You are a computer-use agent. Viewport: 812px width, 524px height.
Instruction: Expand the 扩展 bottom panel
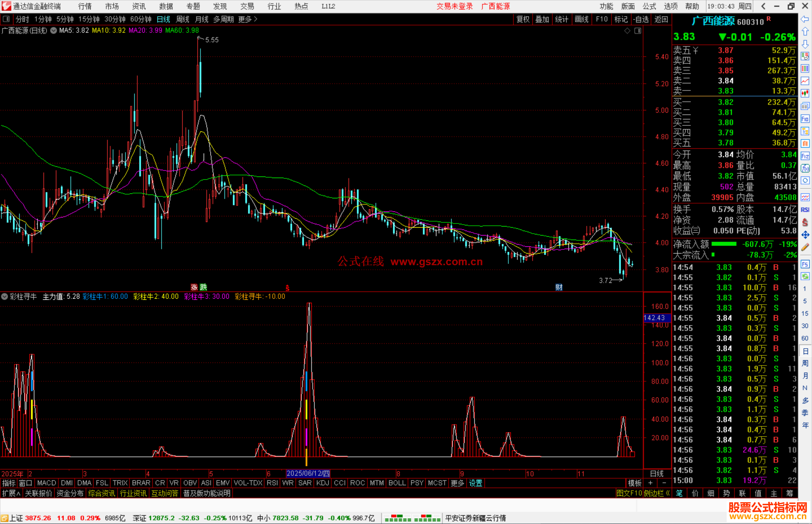click(x=11, y=493)
